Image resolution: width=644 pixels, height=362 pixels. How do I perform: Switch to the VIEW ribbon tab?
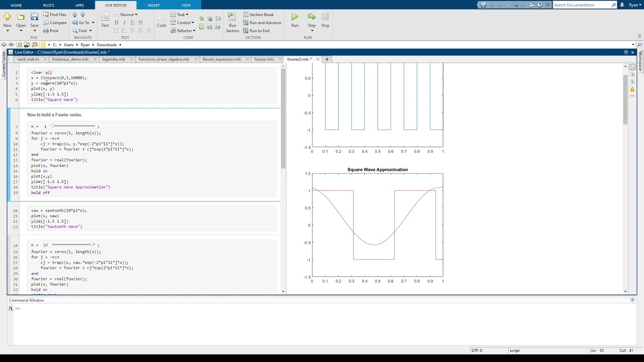click(x=186, y=5)
